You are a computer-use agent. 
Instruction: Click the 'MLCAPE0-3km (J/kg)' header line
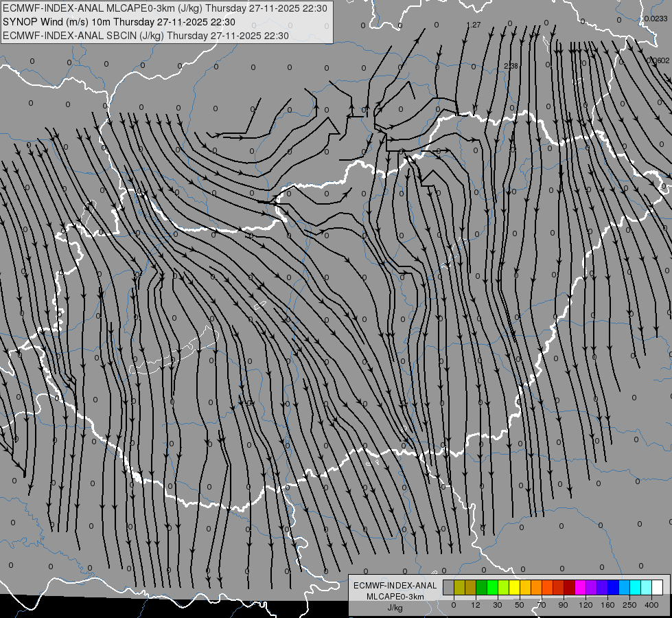[x=165, y=8]
